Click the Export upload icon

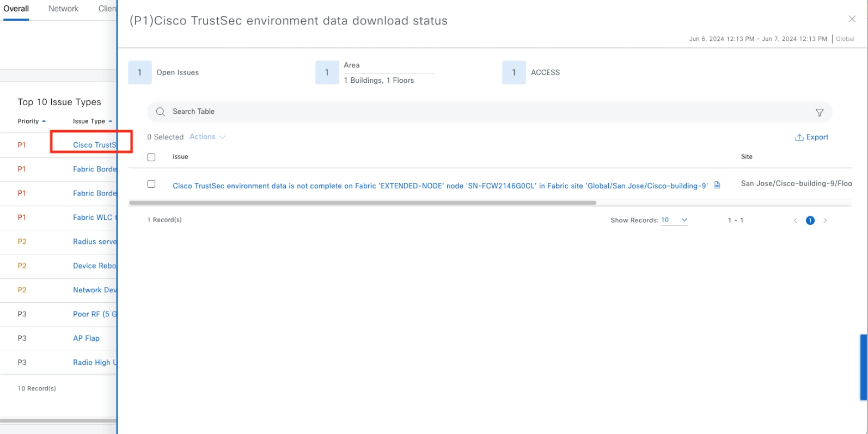pyautogui.click(x=799, y=137)
